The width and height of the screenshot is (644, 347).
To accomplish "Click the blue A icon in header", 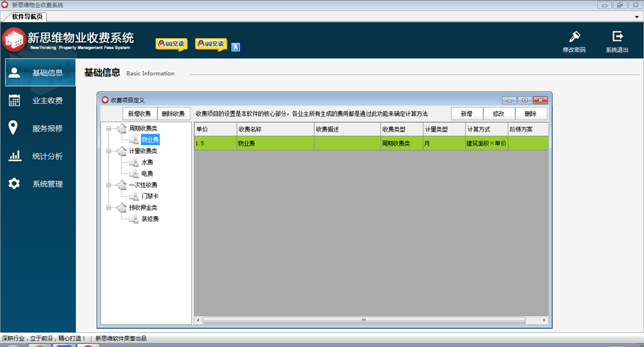I will (x=235, y=47).
